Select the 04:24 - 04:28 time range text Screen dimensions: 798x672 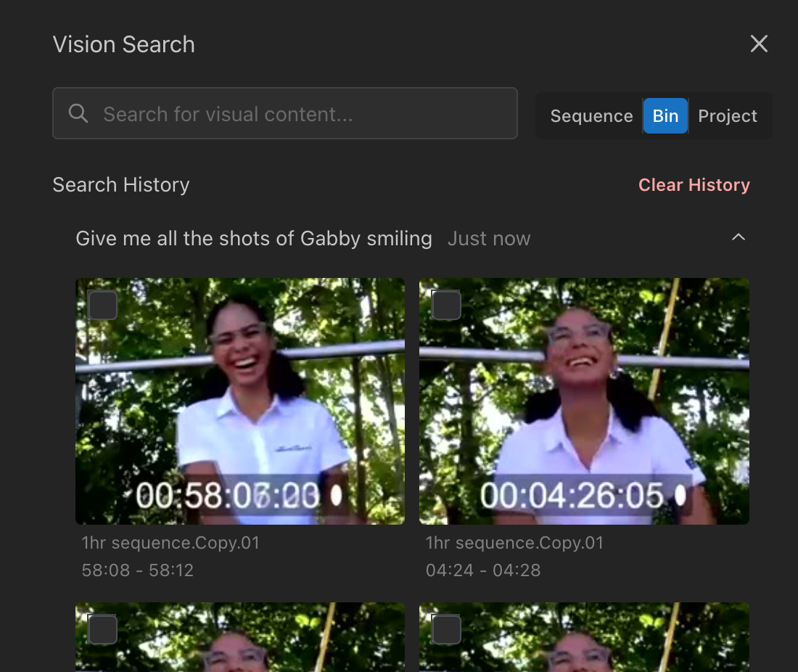coord(483,570)
